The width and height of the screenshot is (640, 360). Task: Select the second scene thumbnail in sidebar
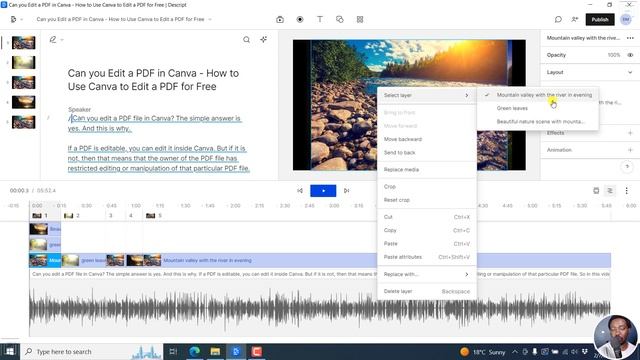tap(23, 62)
